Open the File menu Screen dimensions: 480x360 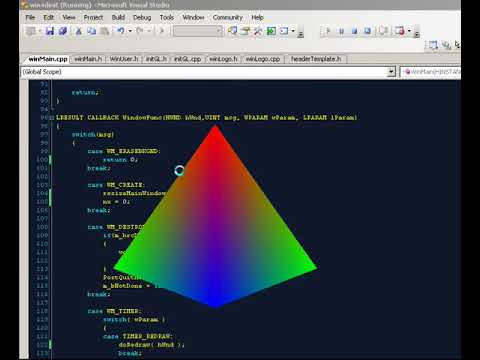30,17
